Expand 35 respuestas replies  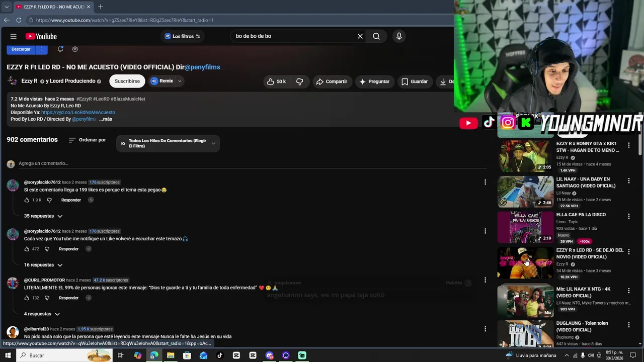43,216
